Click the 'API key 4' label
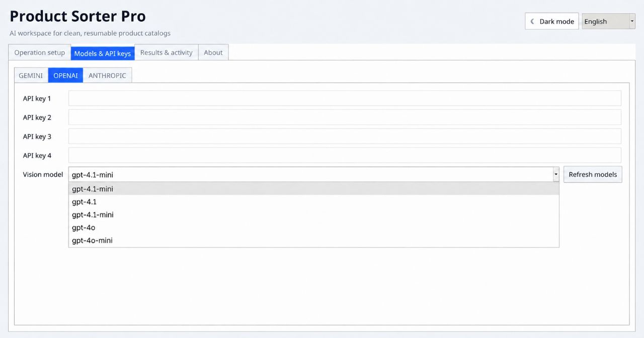Viewport: 644px width, 338px height. tap(37, 155)
